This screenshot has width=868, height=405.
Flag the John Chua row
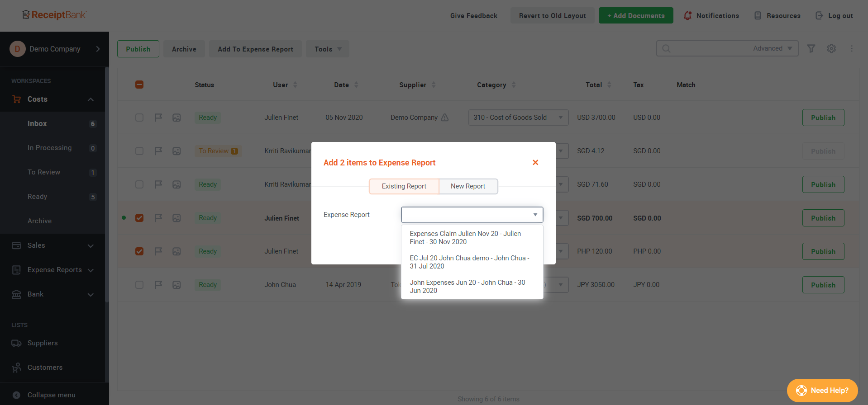(158, 285)
